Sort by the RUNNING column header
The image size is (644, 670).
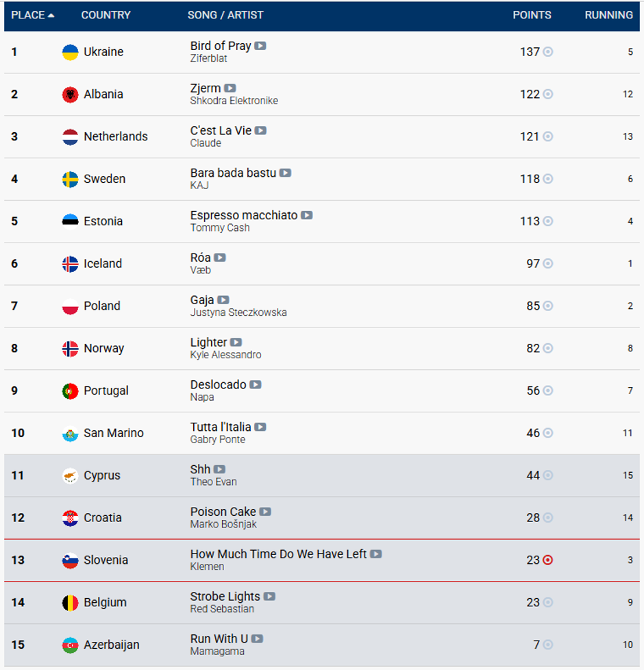[608, 15]
